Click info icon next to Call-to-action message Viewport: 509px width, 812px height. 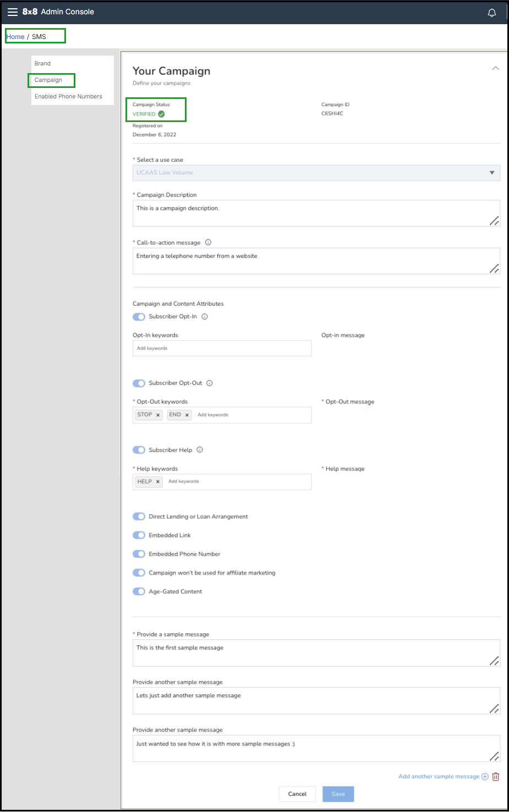pos(208,242)
